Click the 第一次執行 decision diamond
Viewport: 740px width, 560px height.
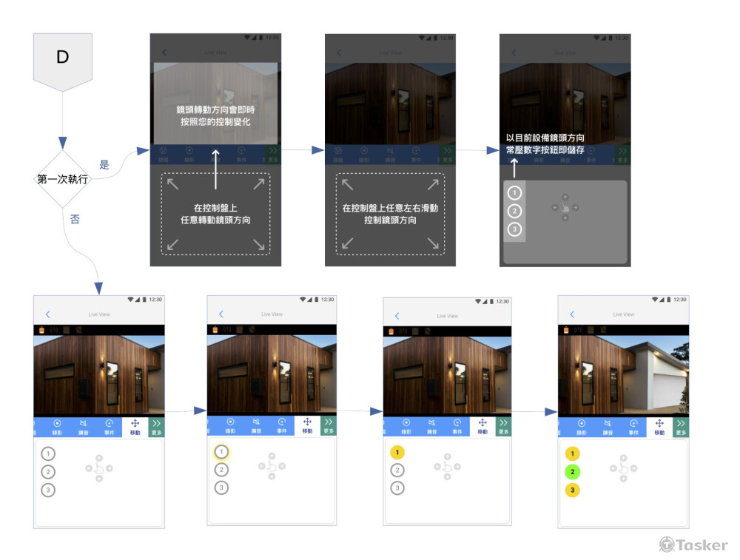pyautogui.click(x=63, y=179)
